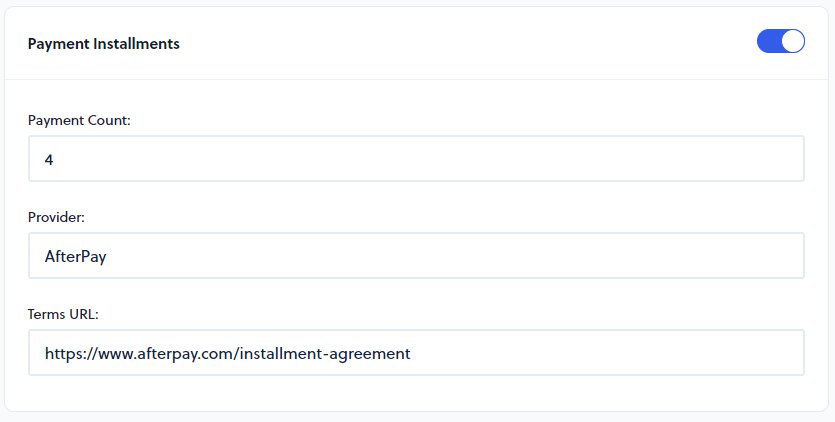Click the Payment Installments heading
Screen dimensions: 835x422
(x=104, y=44)
